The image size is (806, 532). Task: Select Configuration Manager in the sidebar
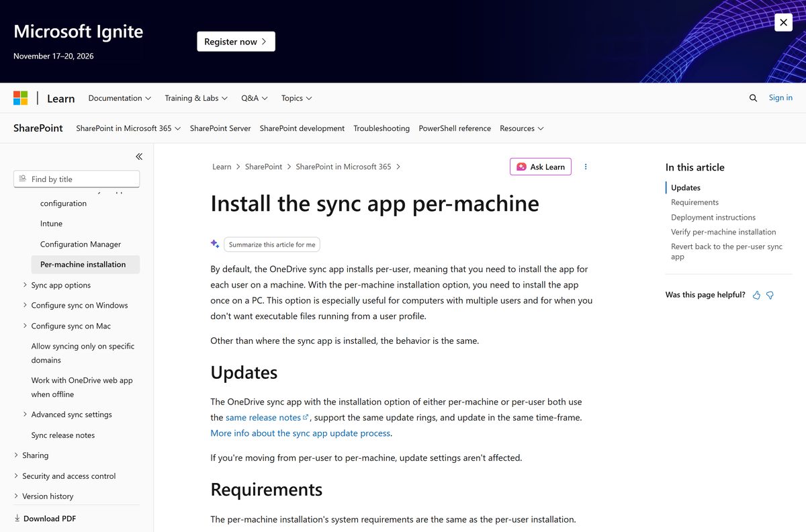(x=81, y=245)
